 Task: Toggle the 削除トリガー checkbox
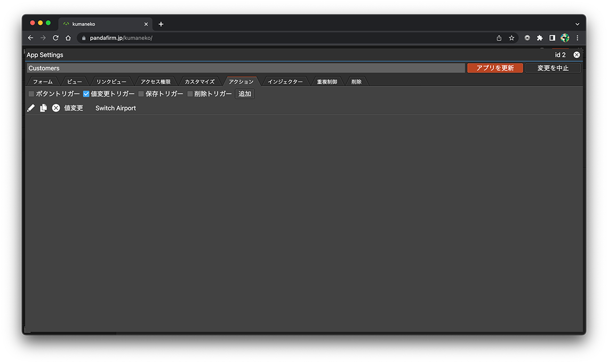(190, 94)
